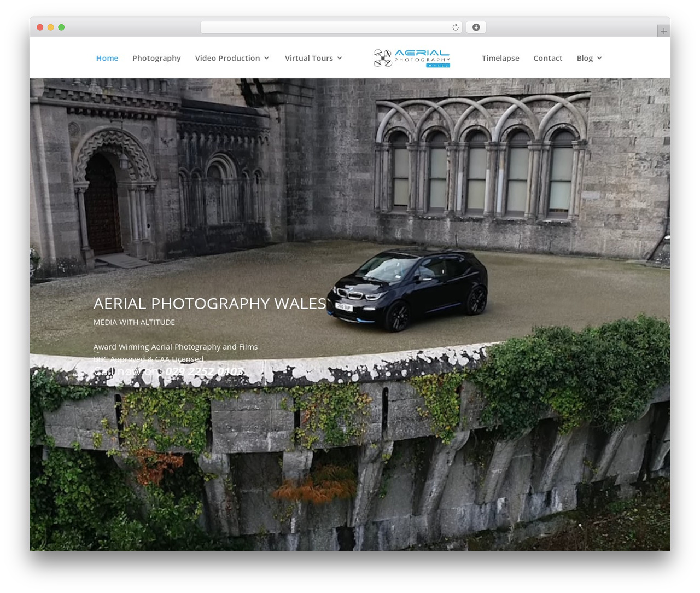Select the Video Production menu label

227,58
